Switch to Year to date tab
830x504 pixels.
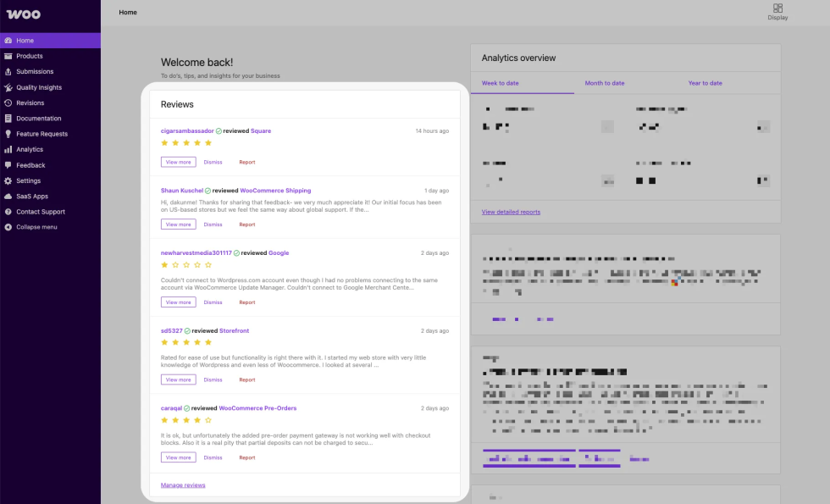point(705,83)
